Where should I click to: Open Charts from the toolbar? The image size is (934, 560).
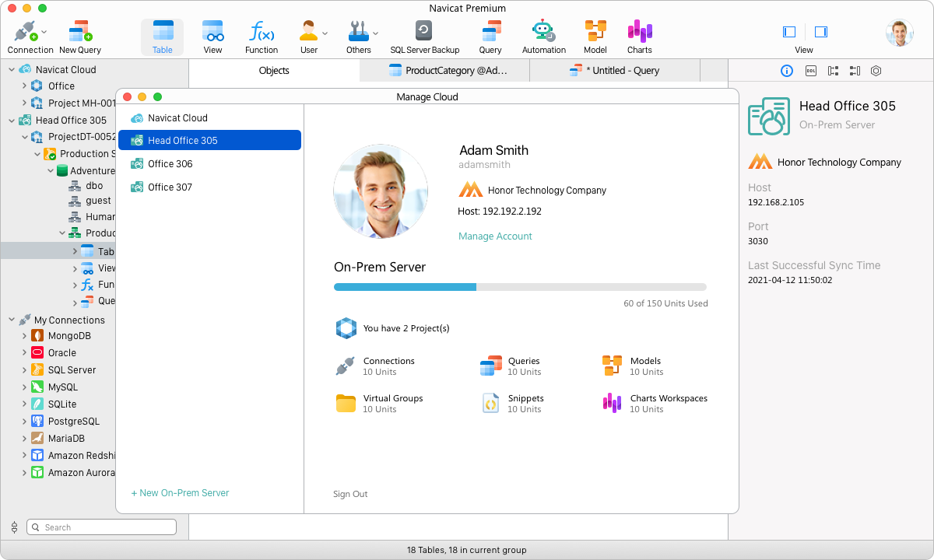[x=640, y=31]
